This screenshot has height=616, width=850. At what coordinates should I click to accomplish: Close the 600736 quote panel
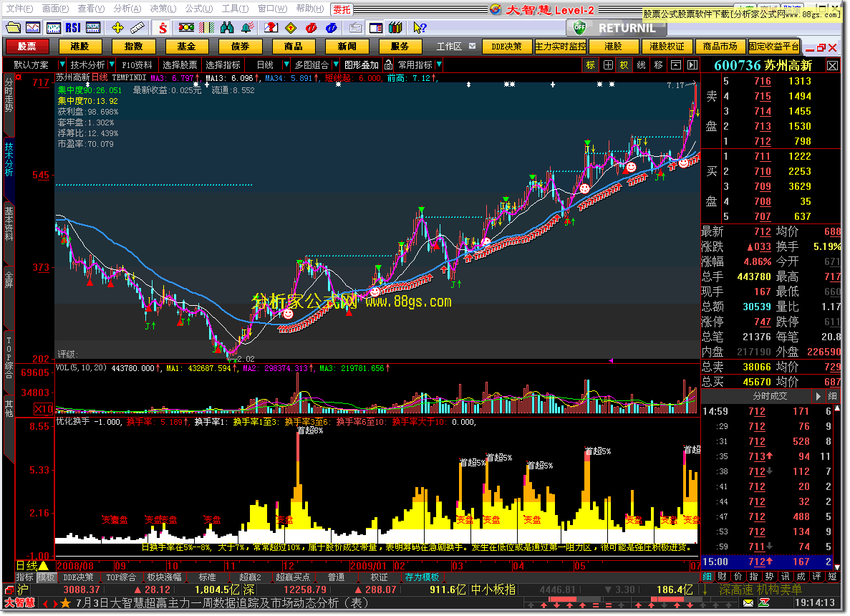832,66
